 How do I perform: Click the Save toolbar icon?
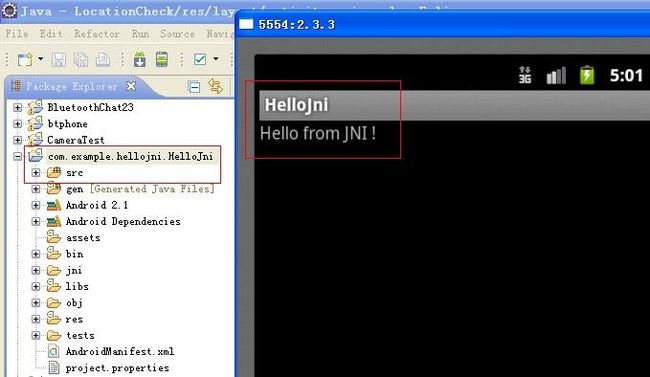58,60
